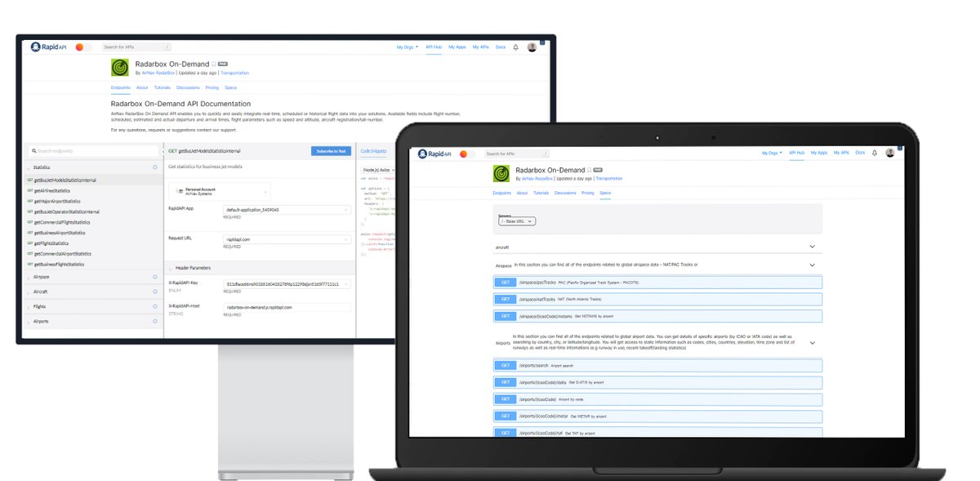Open notifications bell on the monitor screen
Viewport: 980px width, 481px height.
click(515, 47)
